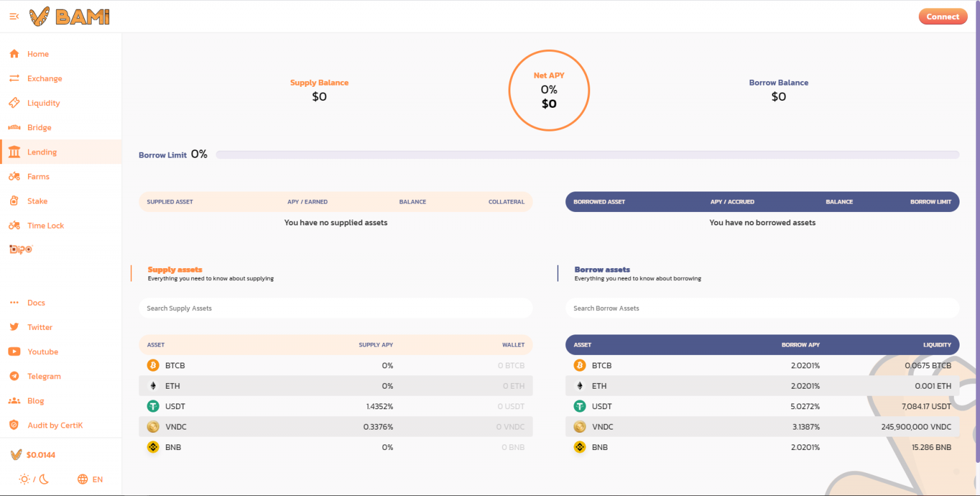Click the Bridge icon in sidebar
980x496 pixels.
[14, 128]
